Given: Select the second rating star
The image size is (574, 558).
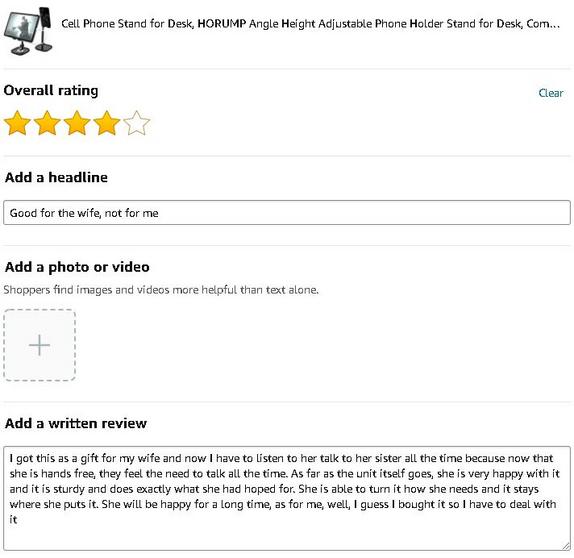Looking at the screenshot, I should (x=47, y=123).
